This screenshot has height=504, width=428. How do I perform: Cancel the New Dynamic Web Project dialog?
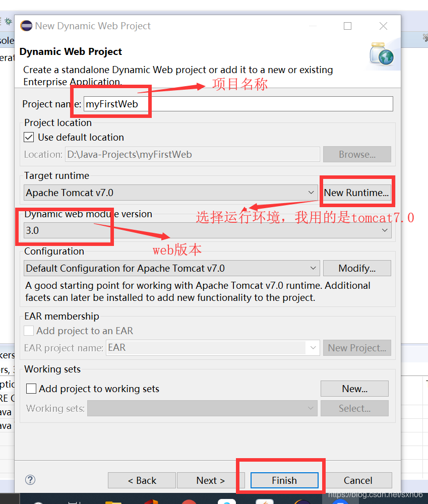coord(358,480)
